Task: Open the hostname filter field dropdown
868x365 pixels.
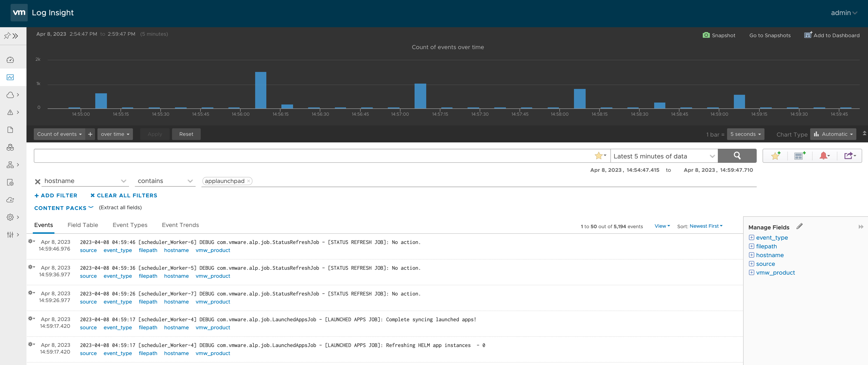Action: point(85,181)
